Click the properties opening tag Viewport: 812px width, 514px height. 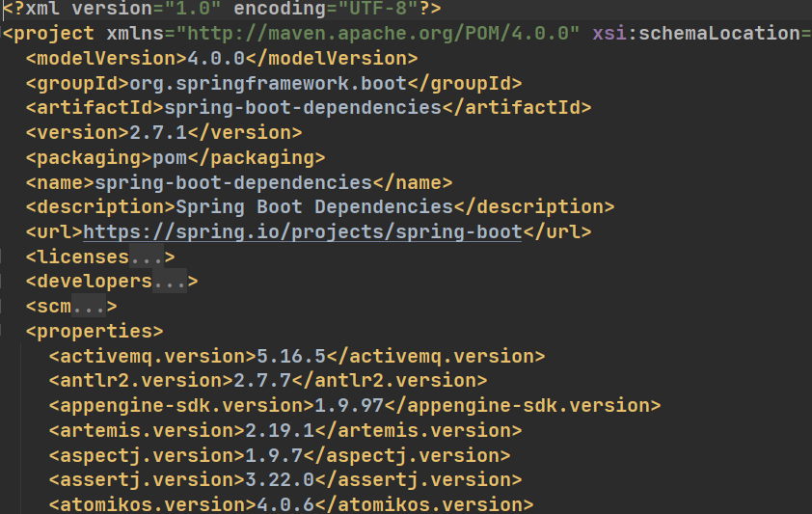[x=95, y=332]
